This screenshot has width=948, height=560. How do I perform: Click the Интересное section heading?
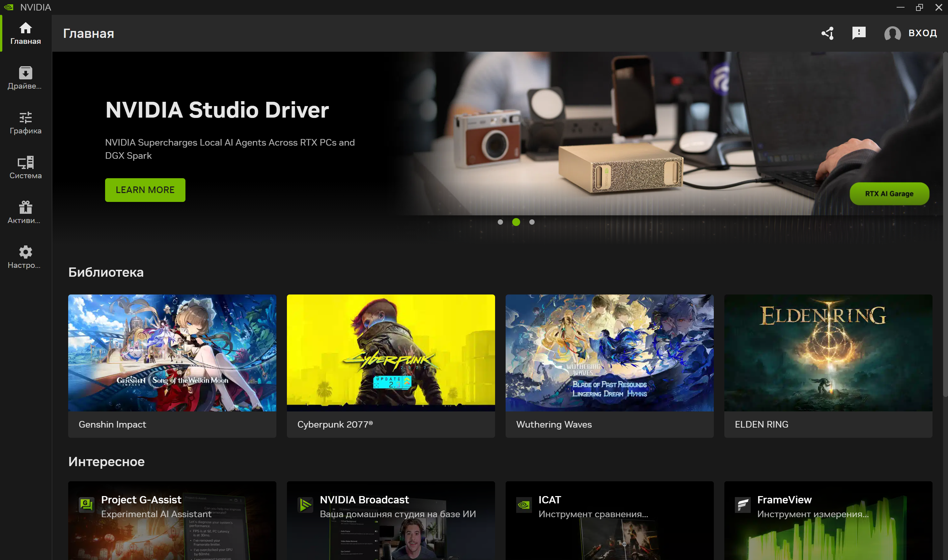coord(106,462)
